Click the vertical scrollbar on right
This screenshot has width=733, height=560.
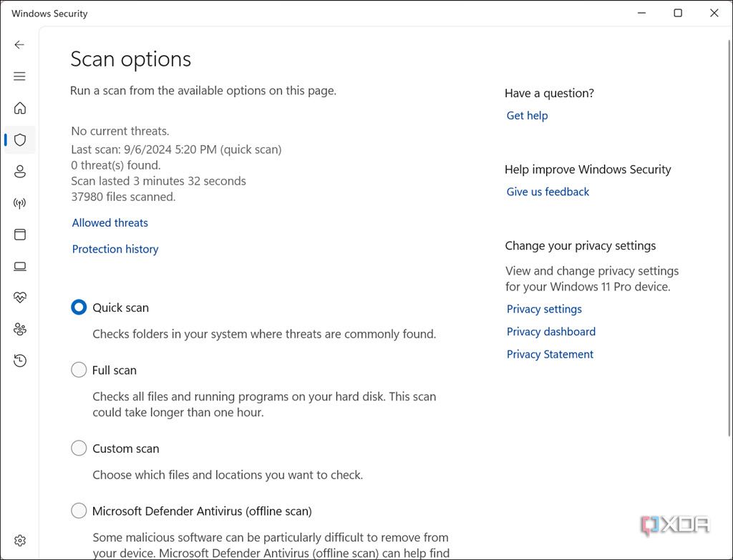(x=729, y=238)
